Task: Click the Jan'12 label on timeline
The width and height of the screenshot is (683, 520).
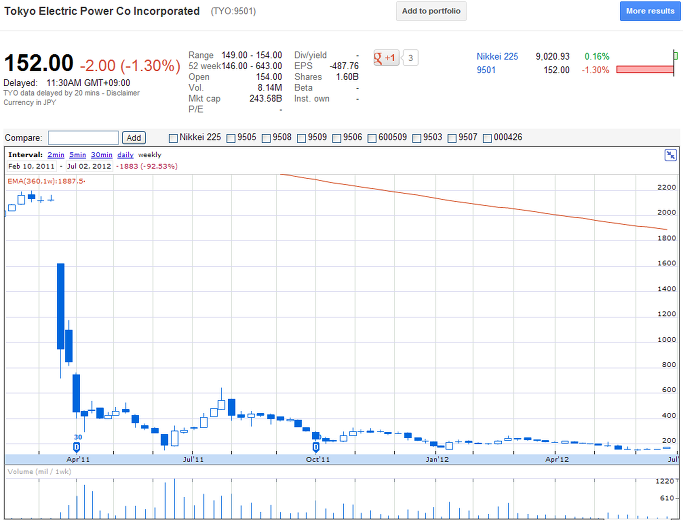Action: [437, 459]
